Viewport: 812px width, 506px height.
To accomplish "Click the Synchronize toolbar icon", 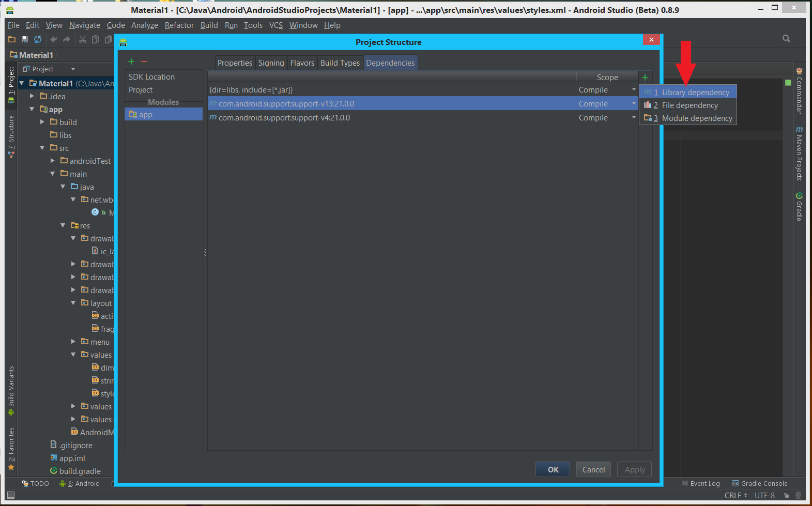I will [x=38, y=39].
